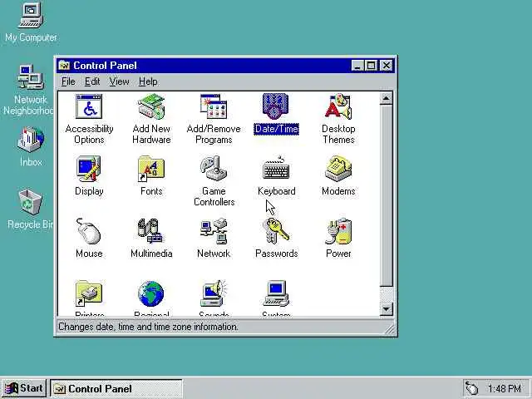Open the Mouse settings icon
The image size is (532, 399).
pyautogui.click(x=89, y=231)
